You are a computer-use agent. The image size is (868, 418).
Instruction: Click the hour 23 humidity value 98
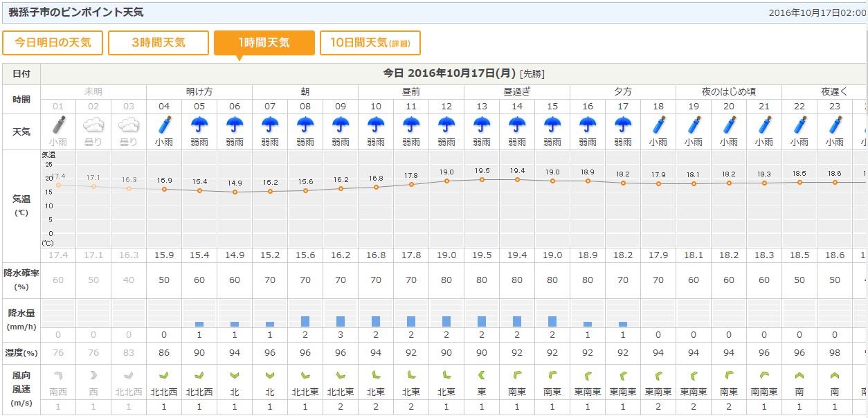point(835,352)
